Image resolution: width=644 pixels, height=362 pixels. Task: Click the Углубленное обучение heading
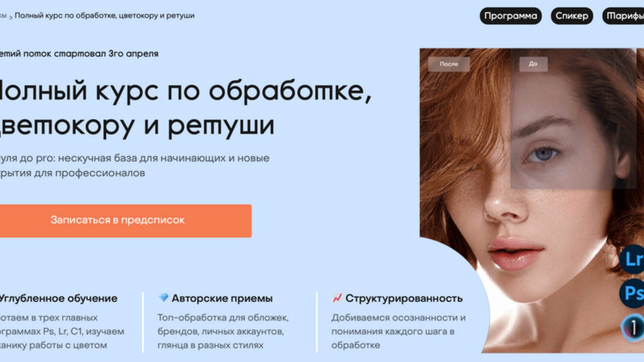(59, 298)
